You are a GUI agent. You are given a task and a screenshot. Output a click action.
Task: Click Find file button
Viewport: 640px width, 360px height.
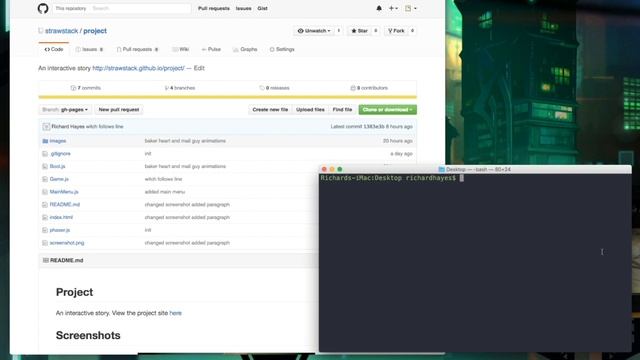tap(342, 109)
